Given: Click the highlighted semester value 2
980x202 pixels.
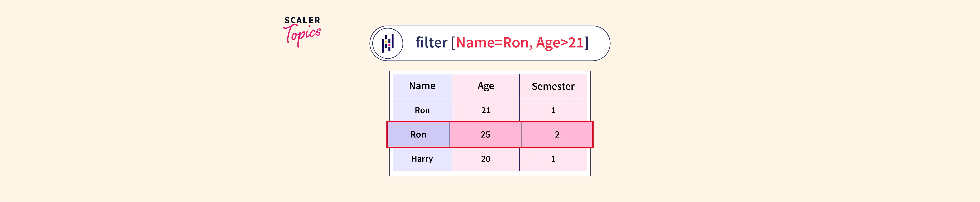Looking at the screenshot, I should pos(557,135).
